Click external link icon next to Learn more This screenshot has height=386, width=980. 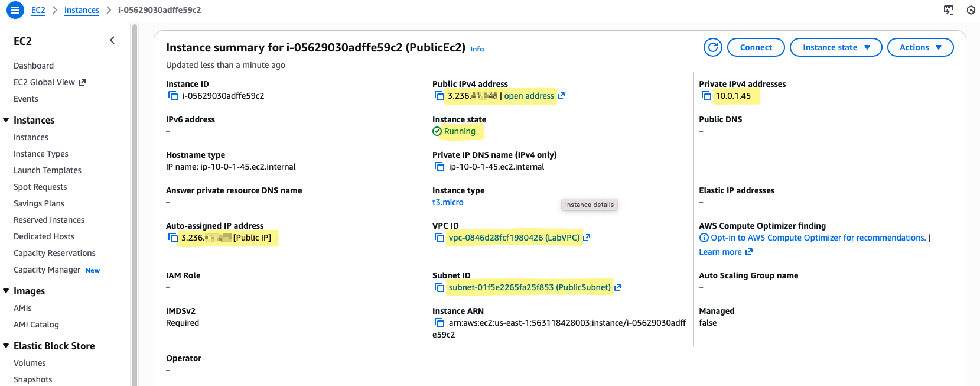tap(749, 252)
